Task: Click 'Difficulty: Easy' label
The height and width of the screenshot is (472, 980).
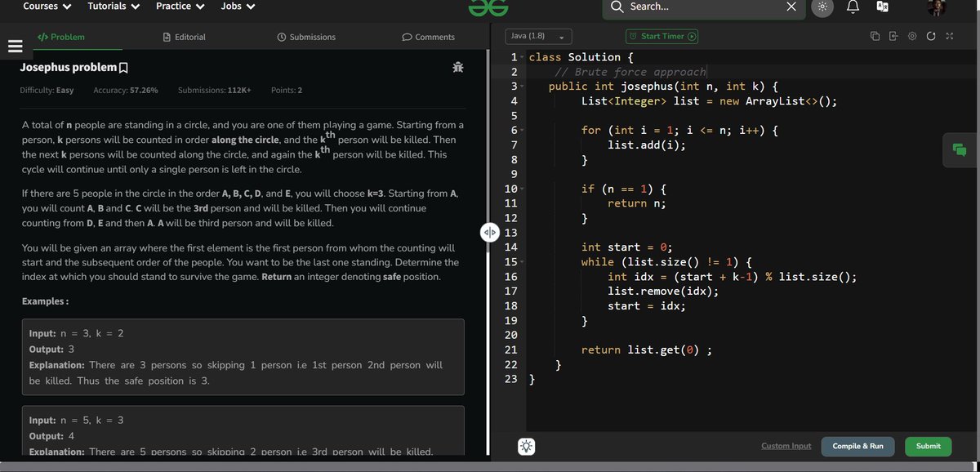Action: point(47,90)
